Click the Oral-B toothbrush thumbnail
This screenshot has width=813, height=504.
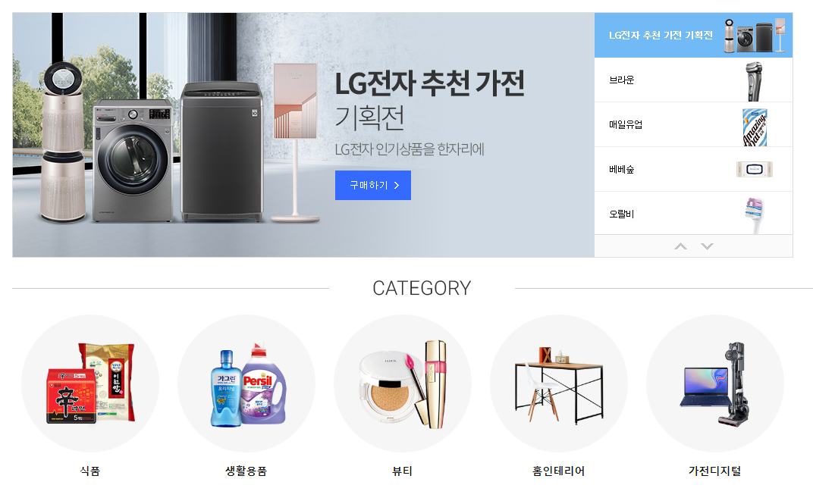click(x=755, y=215)
